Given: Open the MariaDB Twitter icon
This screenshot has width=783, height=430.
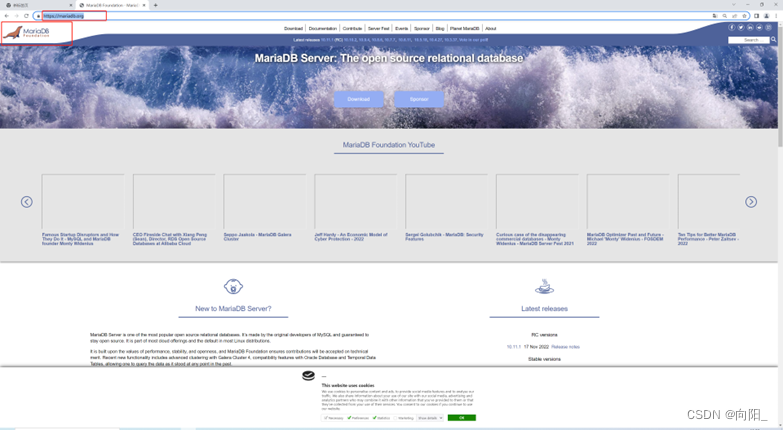Looking at the screenshot, I should click(x=741, y=27).
